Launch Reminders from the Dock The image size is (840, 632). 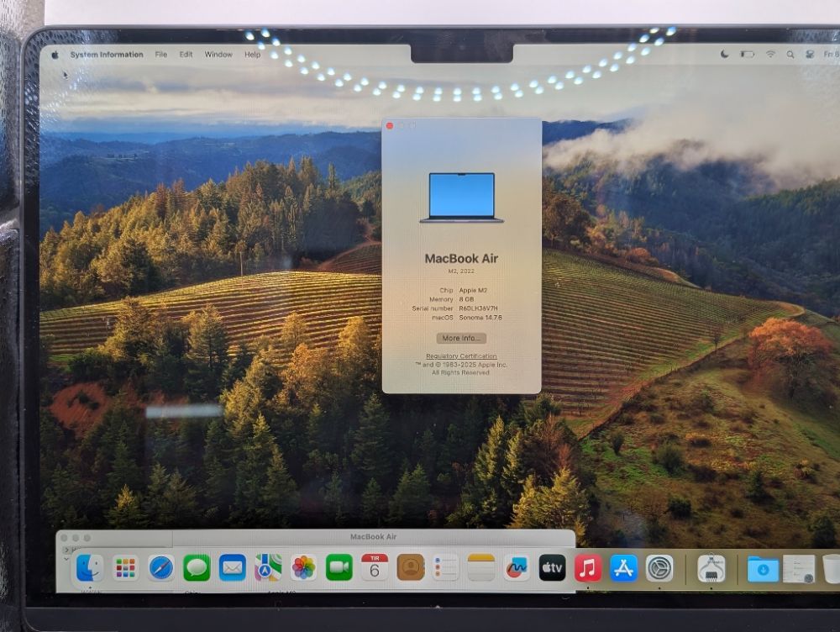(x=446, y=567)
